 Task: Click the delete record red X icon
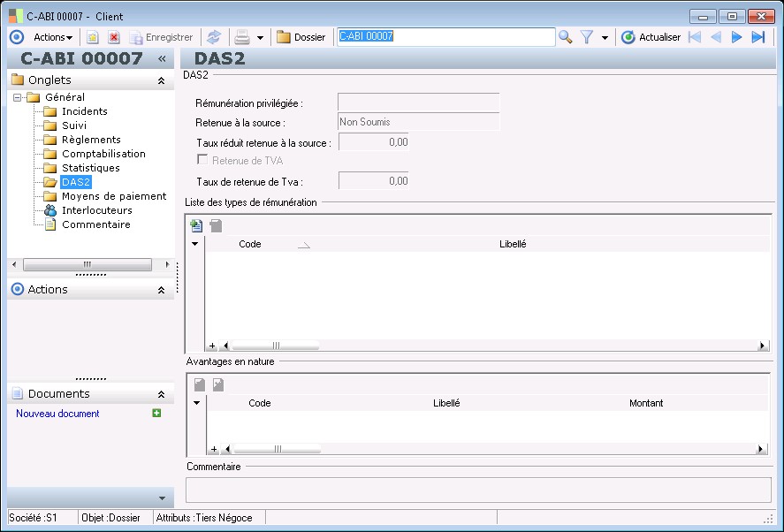(x=114, y=37)
